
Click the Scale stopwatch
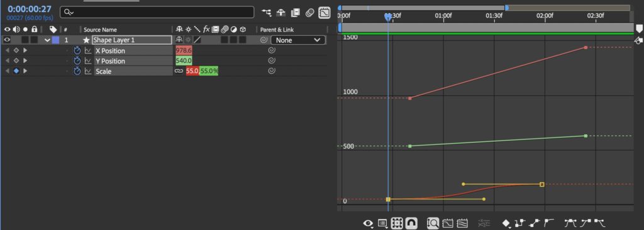tap(77, 71)
